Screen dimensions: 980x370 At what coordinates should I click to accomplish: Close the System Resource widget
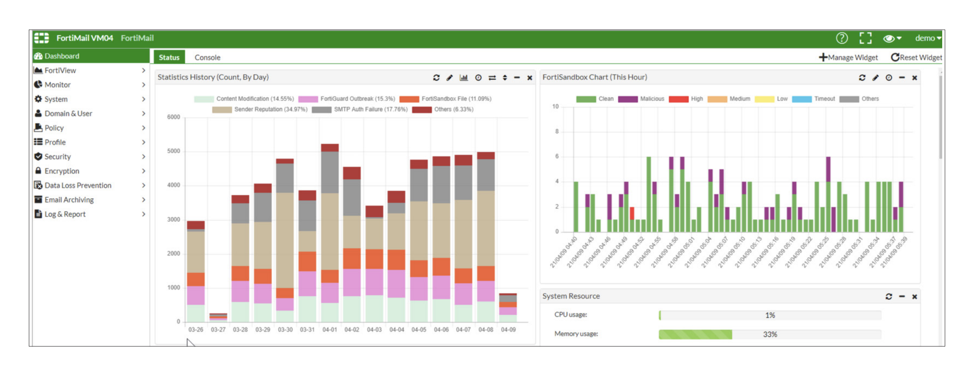(x=915, y=297)
